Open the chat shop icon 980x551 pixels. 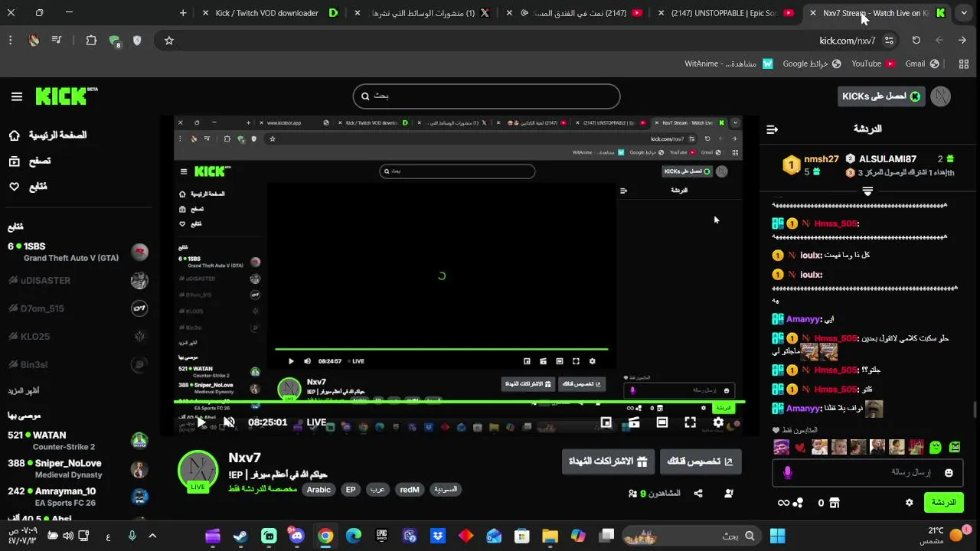835,503
